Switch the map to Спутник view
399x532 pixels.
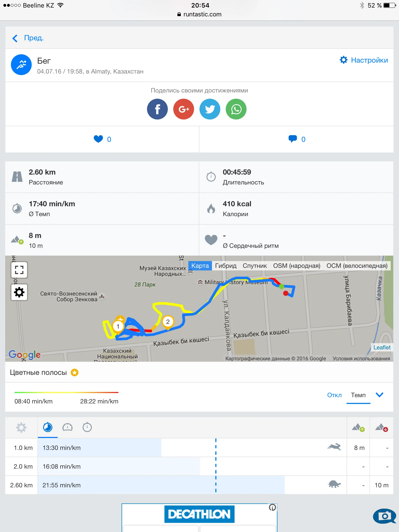pos(255,266)
